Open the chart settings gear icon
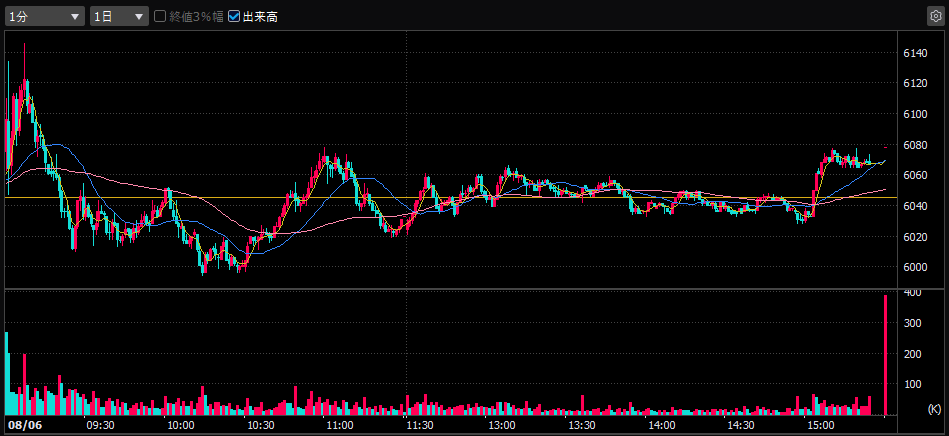Viewport: 949px width, 436px height. 934,16
